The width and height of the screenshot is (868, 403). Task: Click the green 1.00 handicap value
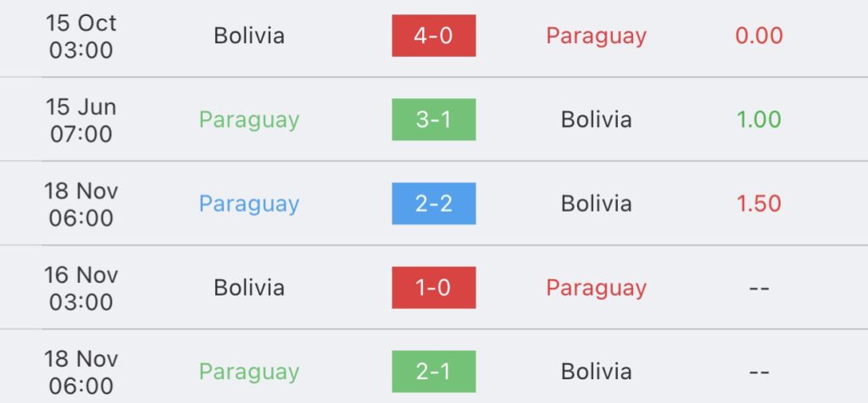point(759,120)
